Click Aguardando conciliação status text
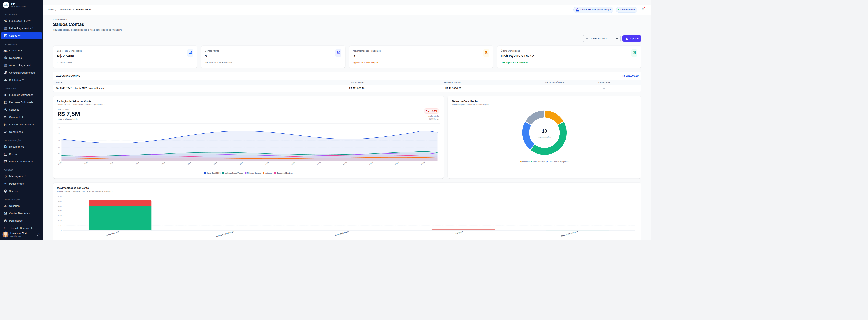Screen dimensions: 868x320 (365, 63)
